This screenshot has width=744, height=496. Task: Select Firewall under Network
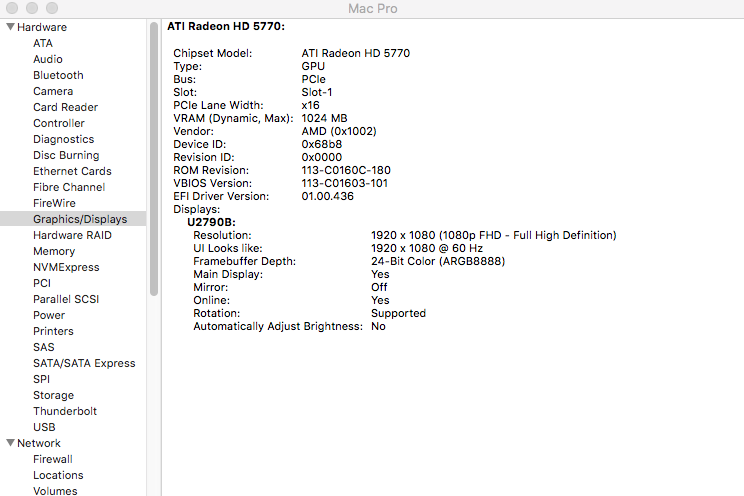[53, 459]
